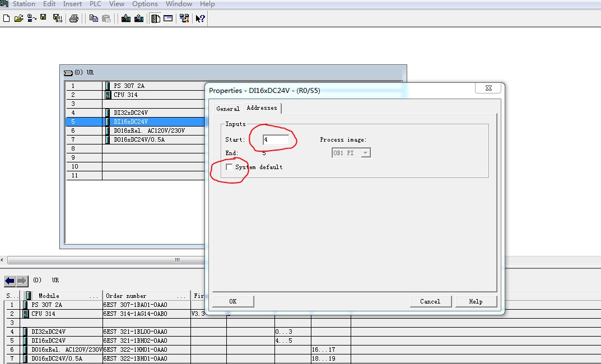Open the Station menu
The width and height of the screenshot is (601, 364).
pyautogui.click(x=24, y=4)
